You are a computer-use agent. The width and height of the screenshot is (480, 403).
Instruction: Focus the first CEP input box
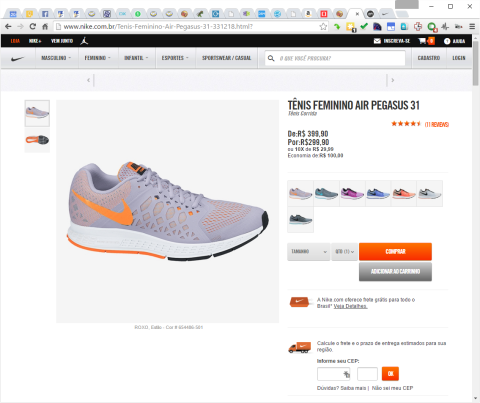click(x=334, y=374)
